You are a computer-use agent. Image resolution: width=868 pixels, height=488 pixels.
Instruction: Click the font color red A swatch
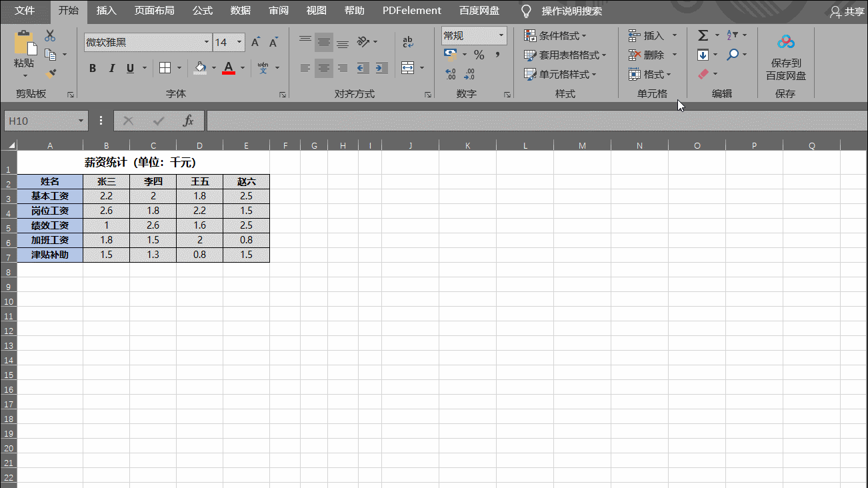229,68
